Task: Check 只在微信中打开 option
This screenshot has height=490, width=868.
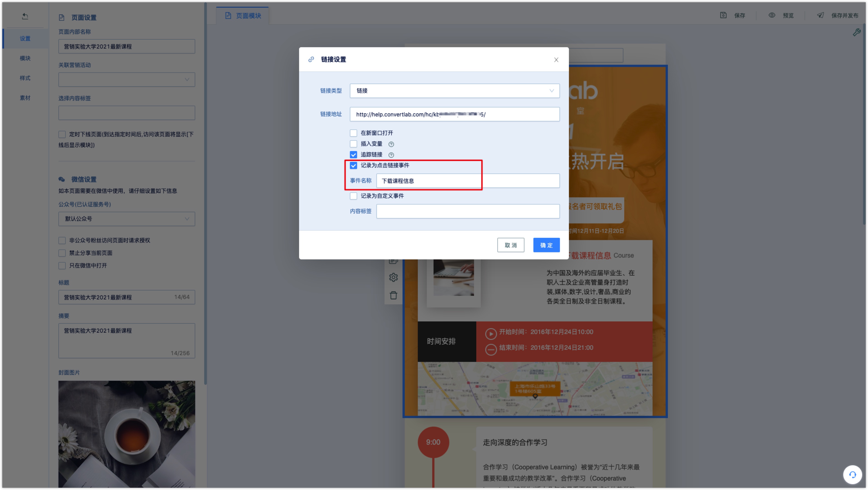Action: tap(62, 265)
